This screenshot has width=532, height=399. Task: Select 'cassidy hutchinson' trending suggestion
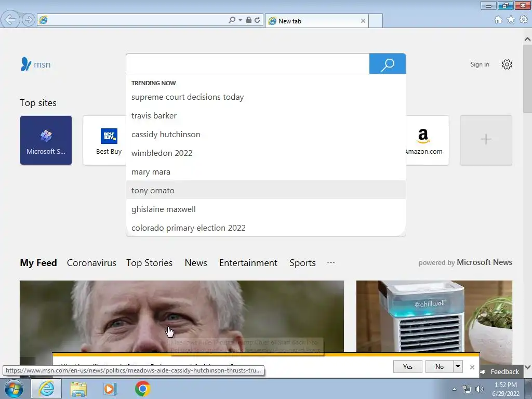click(266, 135)
